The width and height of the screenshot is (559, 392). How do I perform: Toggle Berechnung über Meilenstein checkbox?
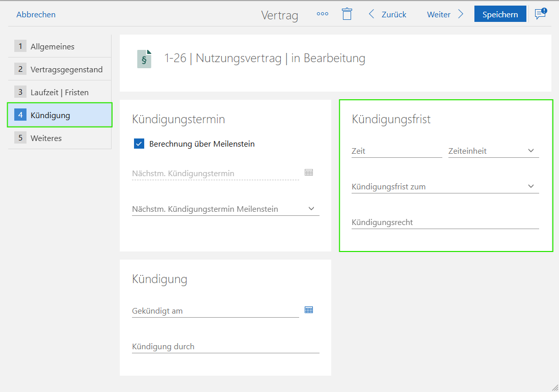point(139,144)
